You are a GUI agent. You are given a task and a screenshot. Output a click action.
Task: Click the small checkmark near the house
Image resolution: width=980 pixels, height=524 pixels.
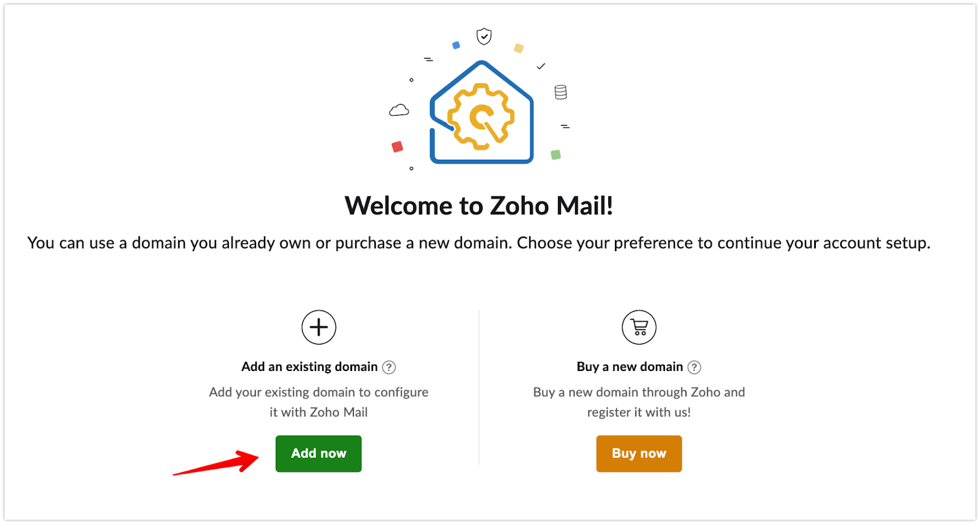point(541,66)
